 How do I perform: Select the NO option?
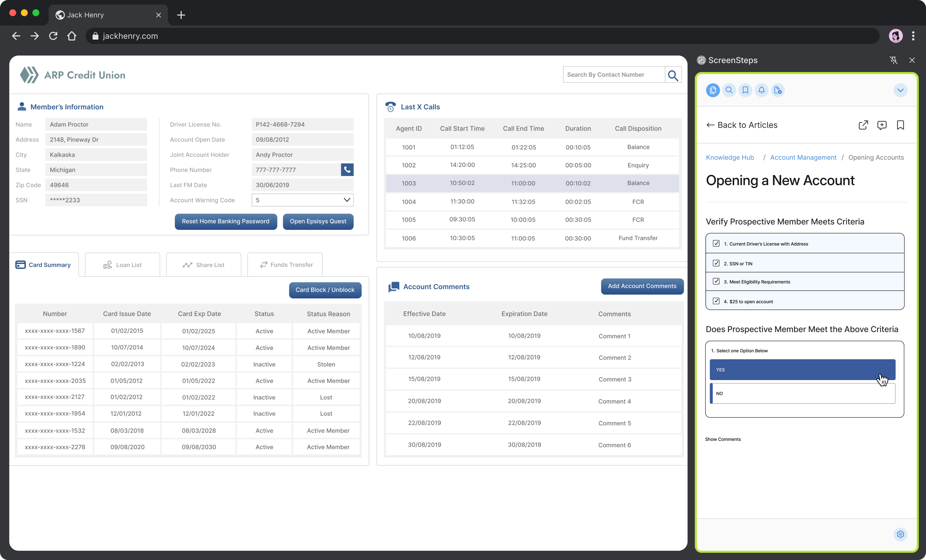click(803, 393)
